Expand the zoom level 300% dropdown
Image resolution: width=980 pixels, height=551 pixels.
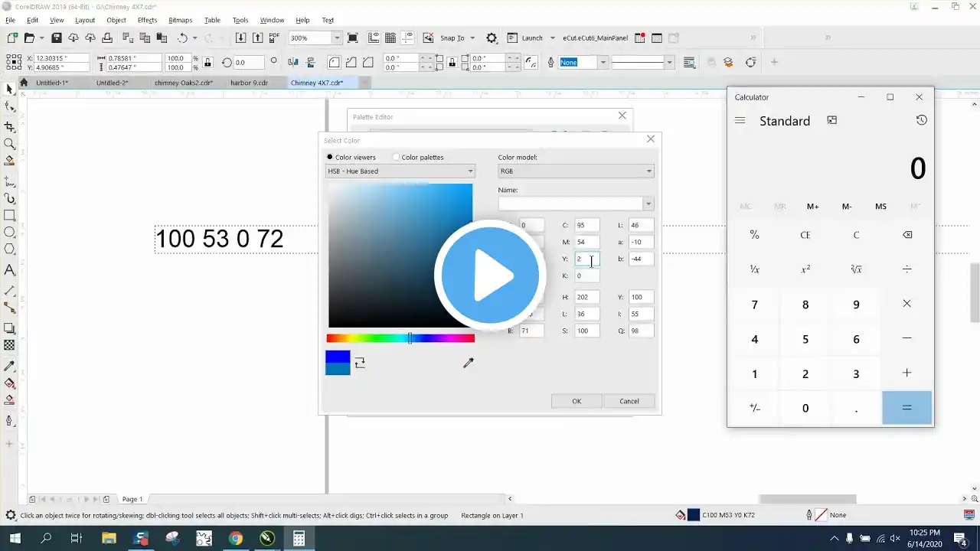pos(336,38)
